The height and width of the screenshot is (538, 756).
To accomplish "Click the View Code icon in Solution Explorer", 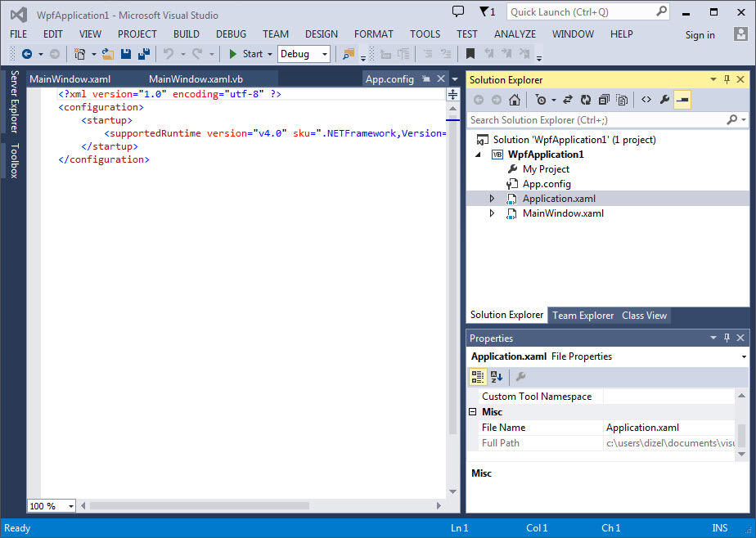I will tap(646, 100).
